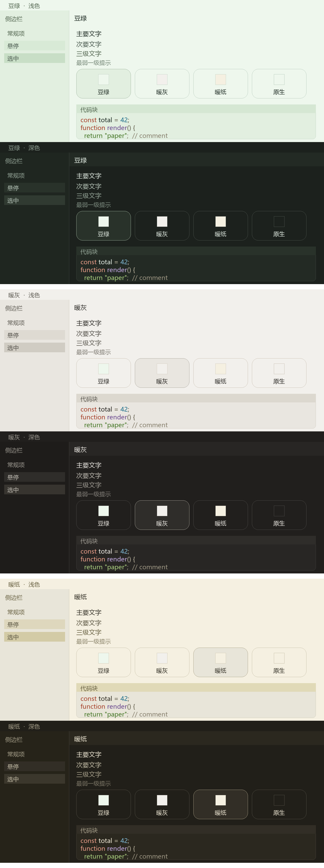Select 选中 sidebar item in 暖灰 浅色 panel
Viewport: 324px width, 868px height.
34,347
